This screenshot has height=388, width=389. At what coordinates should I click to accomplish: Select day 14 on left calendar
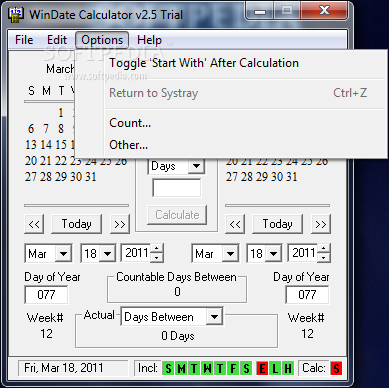(46, 145)
